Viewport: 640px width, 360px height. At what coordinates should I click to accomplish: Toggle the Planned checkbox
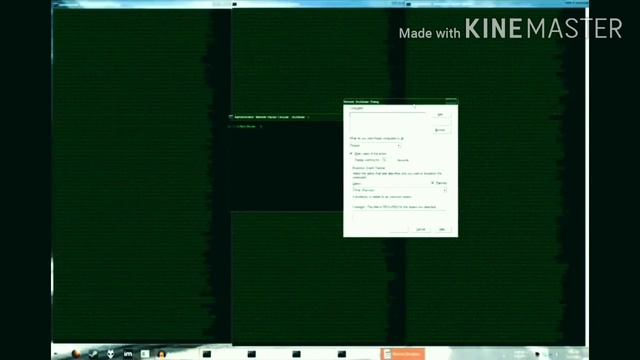433,183
